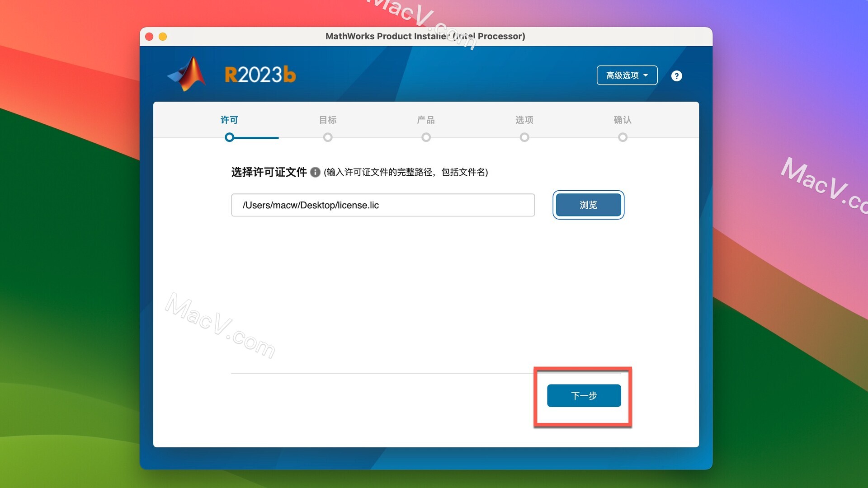
Task: Click the info icon beside 选择许可证文件
Action: (315, 172)
